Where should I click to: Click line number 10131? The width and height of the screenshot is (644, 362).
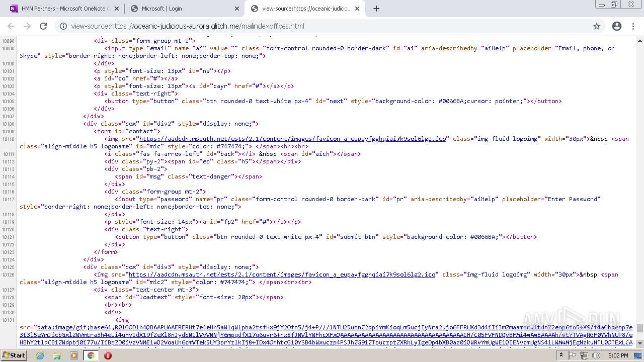click(x=8, y=320)
